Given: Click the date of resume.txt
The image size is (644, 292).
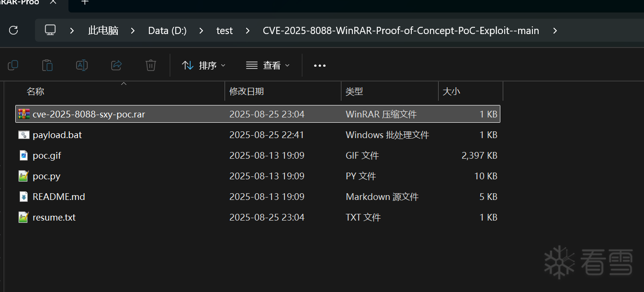Looking at the screenshot, I should 267,217.
